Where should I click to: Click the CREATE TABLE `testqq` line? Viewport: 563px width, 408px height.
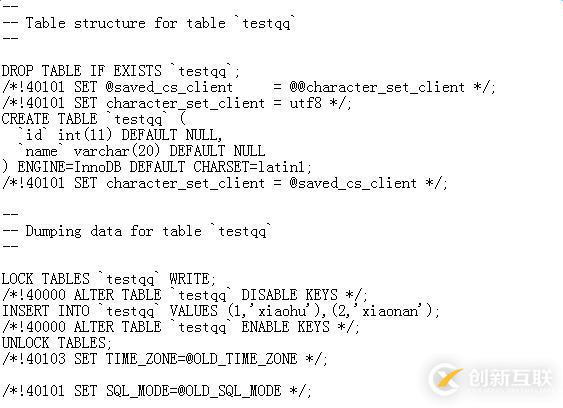tap(93, 119)
